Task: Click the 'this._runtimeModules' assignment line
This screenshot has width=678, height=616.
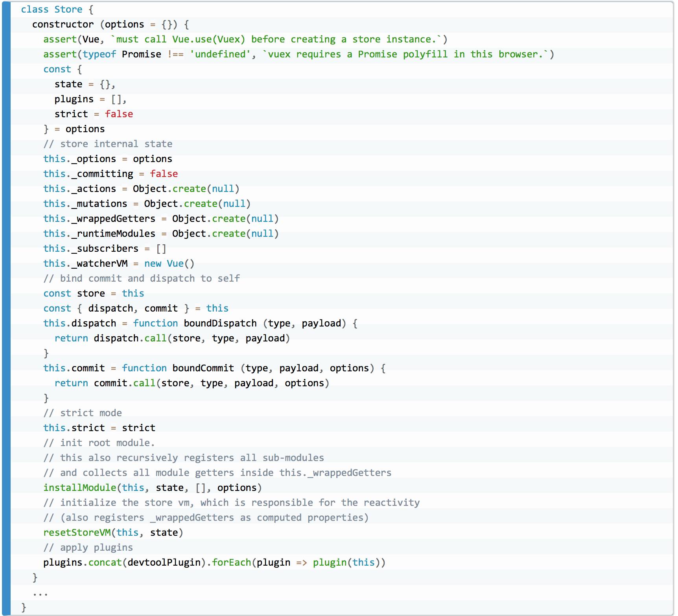Action: [x=161, y=234]
